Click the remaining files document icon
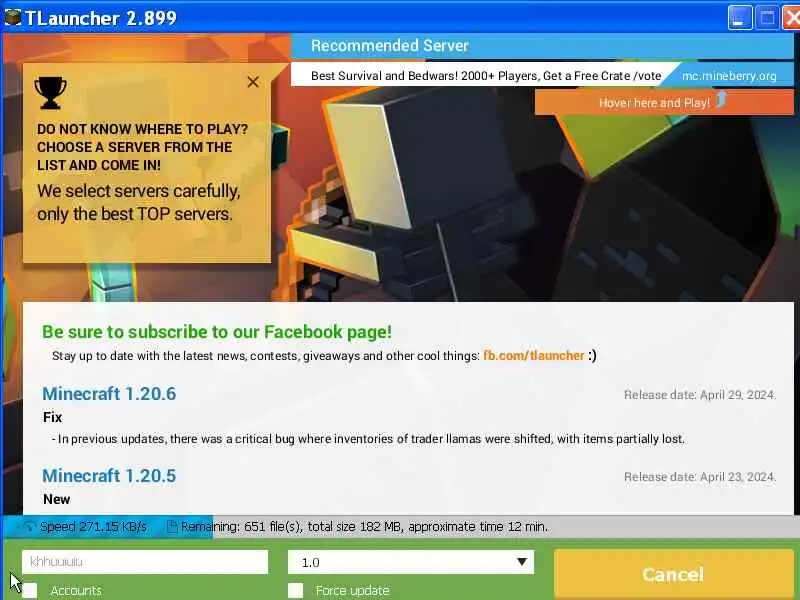Screen dimensions: 800x600 [172, 527]
